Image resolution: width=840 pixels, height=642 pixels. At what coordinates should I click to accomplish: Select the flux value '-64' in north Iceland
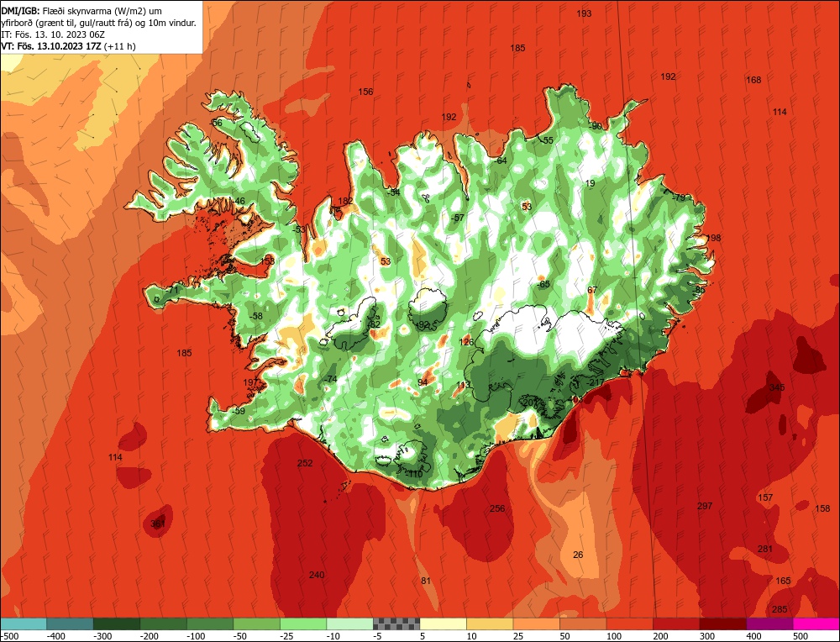click(501, 160)
